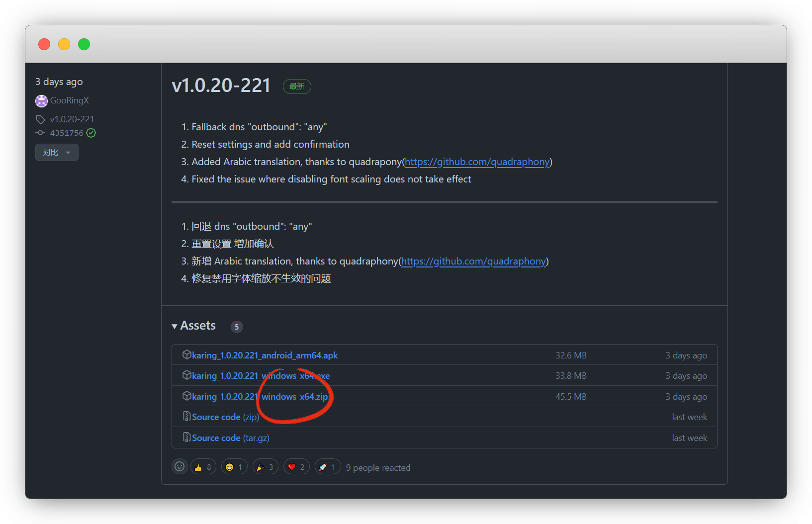Click GooRingX avatar icon
The width and height of the screenshot is (812, 524).
pyautogui.click(x=41, y=101)
